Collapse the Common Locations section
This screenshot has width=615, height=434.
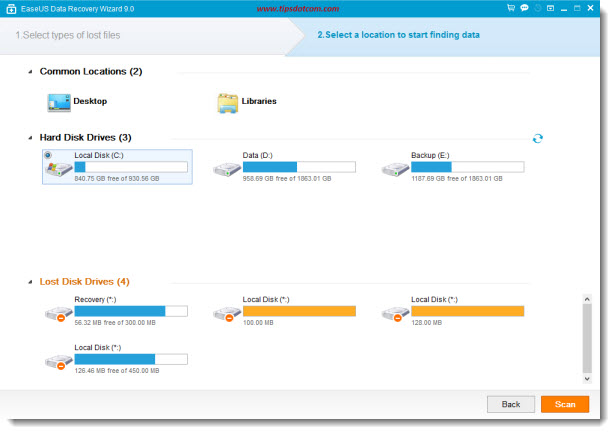[30, 72]
